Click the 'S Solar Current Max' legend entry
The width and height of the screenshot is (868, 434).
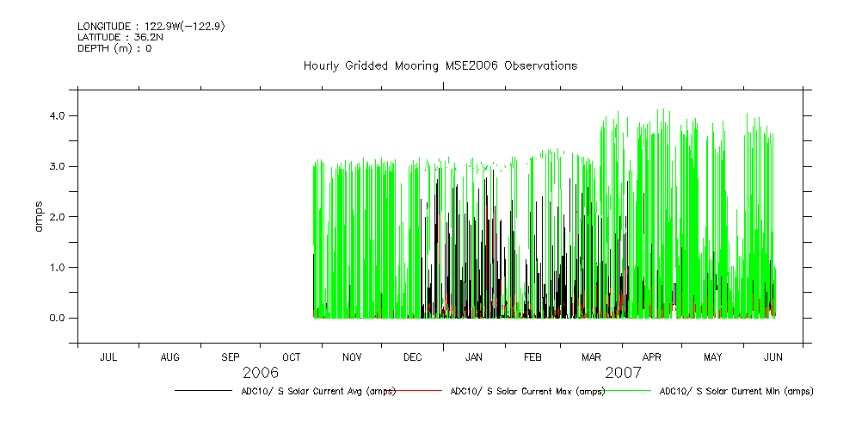[526, 391]
